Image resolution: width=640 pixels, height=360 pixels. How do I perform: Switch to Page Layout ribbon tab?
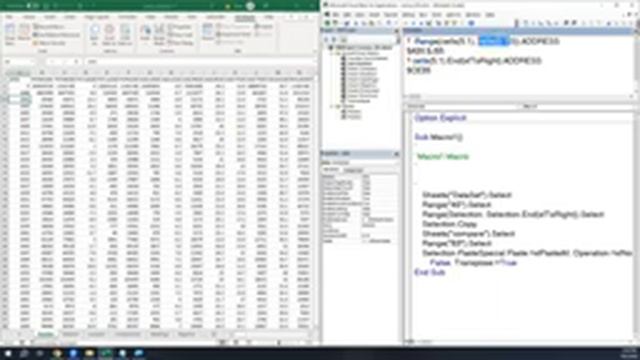coord(97,17)
